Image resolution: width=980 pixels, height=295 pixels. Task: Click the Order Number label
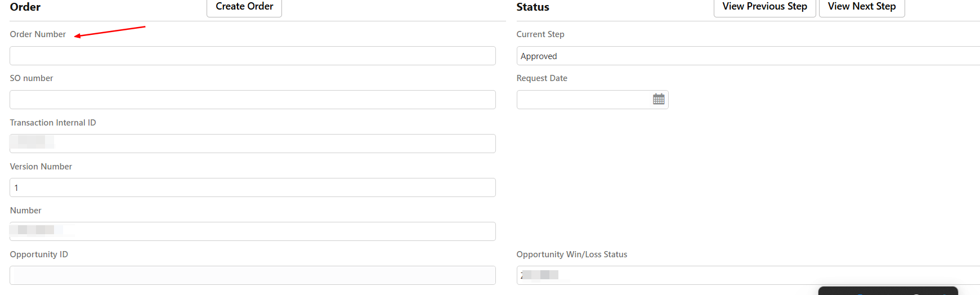click(x=38, y=34)
